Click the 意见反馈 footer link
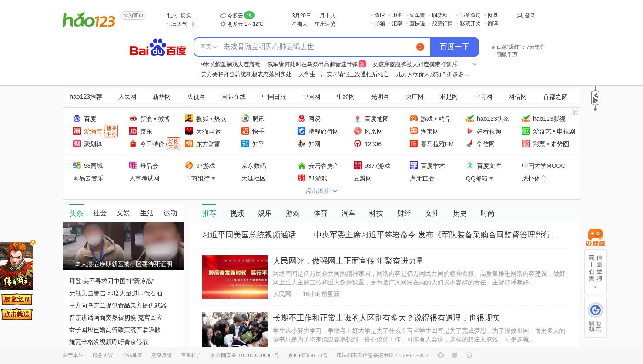 click(162, 355)
